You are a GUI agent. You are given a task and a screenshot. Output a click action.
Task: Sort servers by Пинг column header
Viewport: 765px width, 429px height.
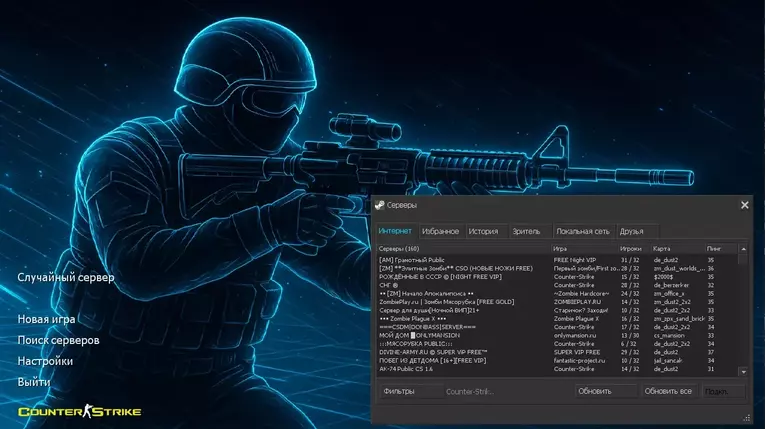click(x=717, y=248)
